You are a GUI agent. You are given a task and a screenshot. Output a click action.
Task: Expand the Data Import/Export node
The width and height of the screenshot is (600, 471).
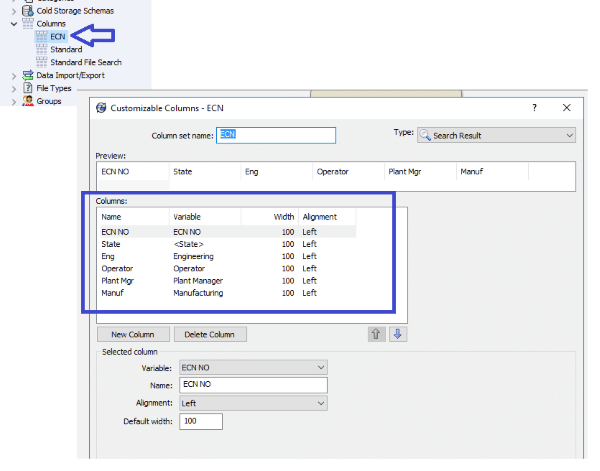(14, 76)
